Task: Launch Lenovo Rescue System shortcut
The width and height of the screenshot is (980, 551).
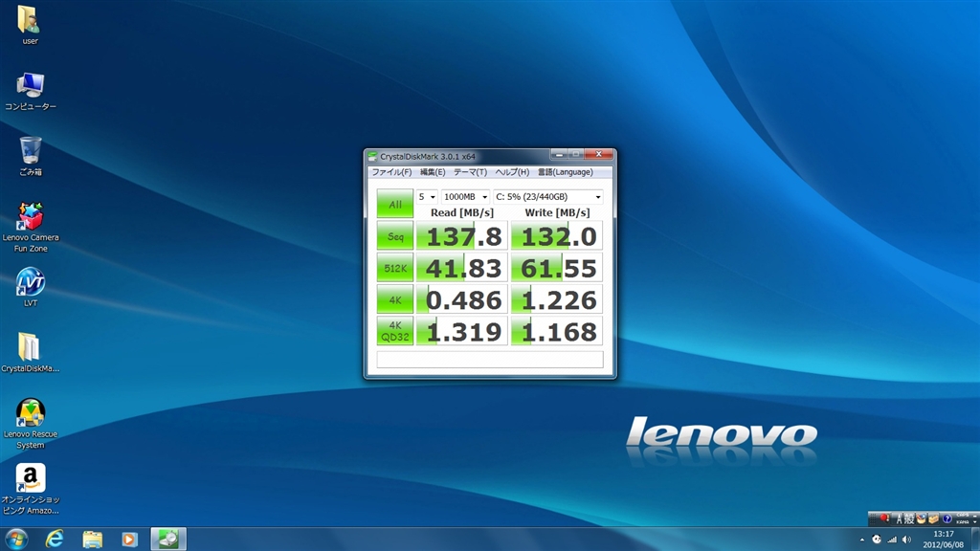Action: point(30,424)
